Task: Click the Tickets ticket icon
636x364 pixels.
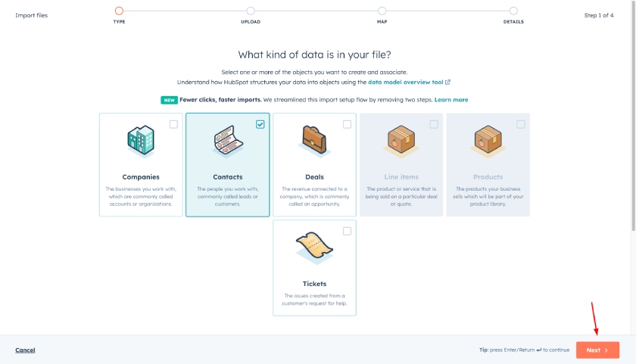Action: pyautogui.click(x=314, y=247)
